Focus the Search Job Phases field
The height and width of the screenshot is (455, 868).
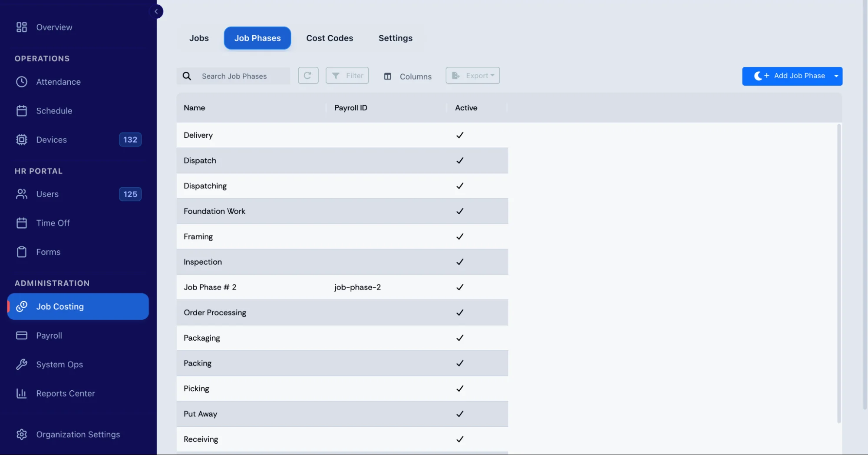(x=234, y=76)
